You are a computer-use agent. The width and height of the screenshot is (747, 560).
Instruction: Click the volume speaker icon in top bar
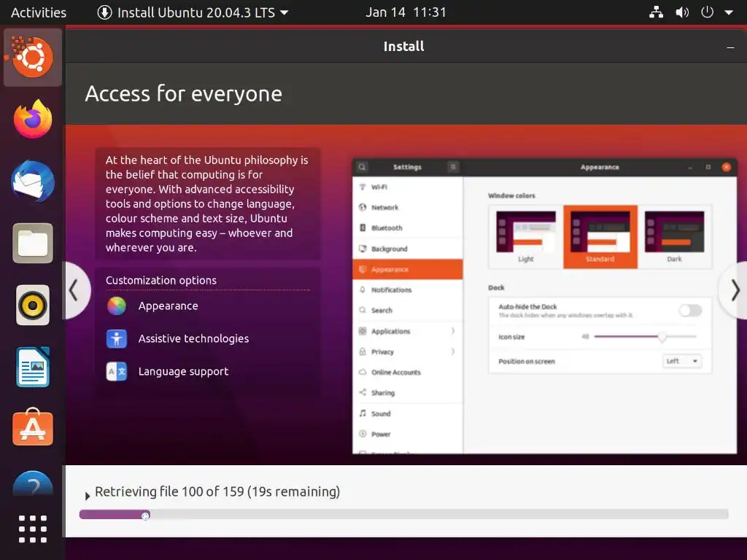click(682, 12)
